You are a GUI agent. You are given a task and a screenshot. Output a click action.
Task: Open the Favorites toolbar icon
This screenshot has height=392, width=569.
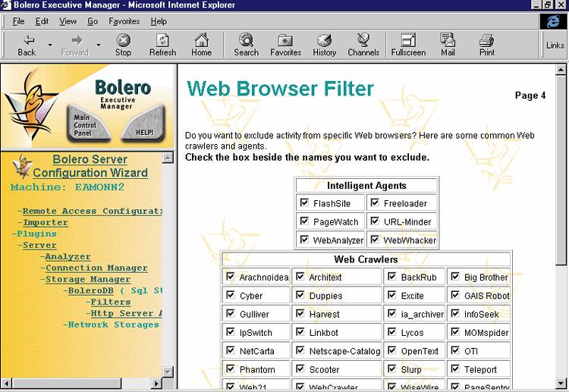point(285,45)
